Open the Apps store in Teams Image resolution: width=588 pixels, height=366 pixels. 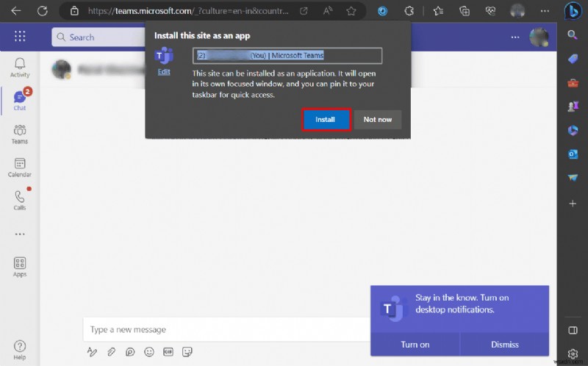coord(20,267)
